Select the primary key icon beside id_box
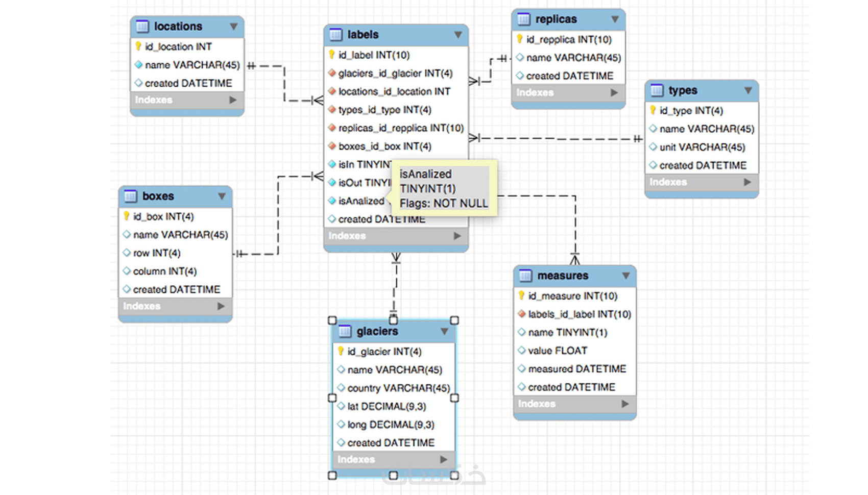 [x=127, y=216]
